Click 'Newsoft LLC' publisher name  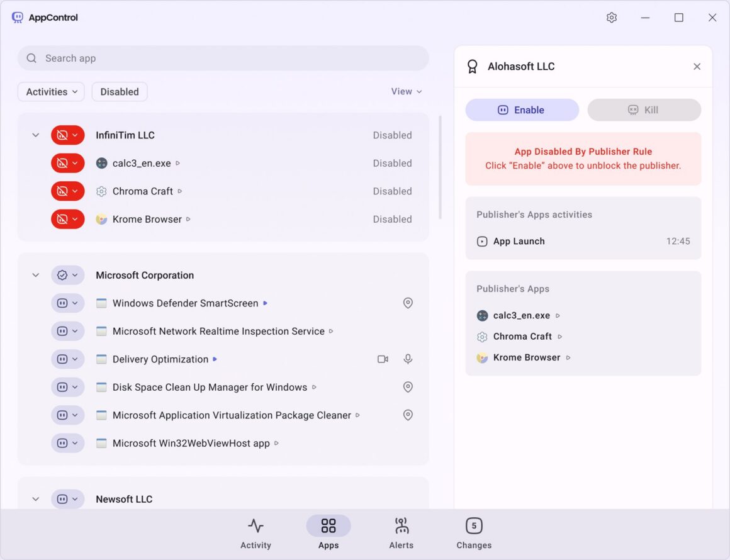125,499
